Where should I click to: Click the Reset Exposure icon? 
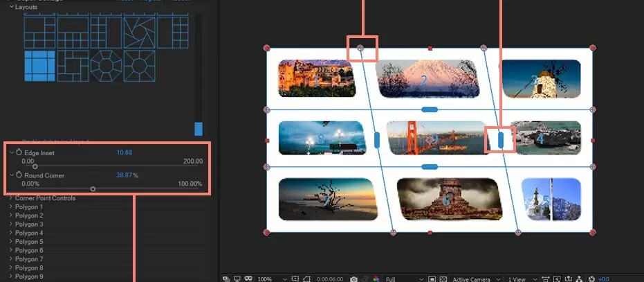pos(592,279)
